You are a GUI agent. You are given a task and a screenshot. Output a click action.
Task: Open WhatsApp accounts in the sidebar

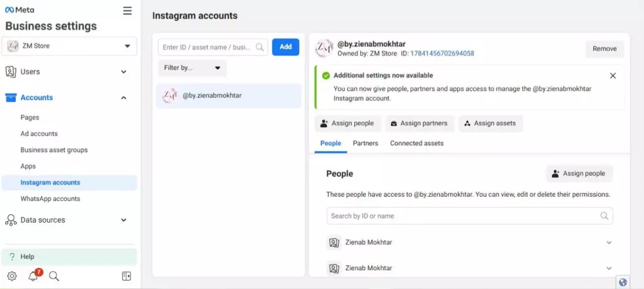(x=50, y=199)
